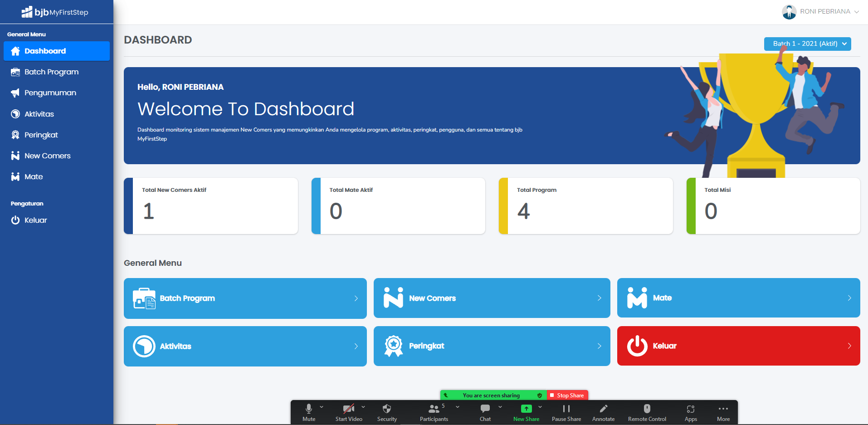This screenshot has width=868, height=425.
Task: Click the Dashboard home icon in sidebar
Action: (x=15, y=51)
